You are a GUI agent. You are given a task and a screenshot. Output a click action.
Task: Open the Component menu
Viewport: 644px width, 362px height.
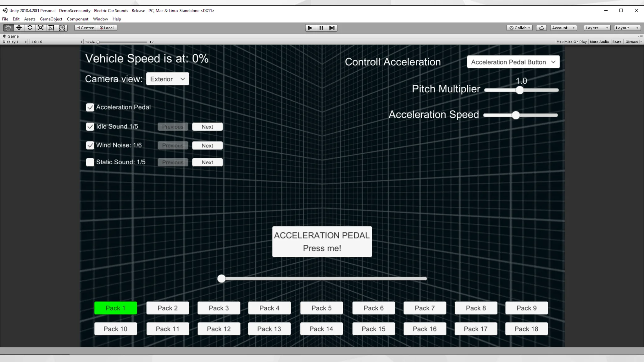click(77, 19)
